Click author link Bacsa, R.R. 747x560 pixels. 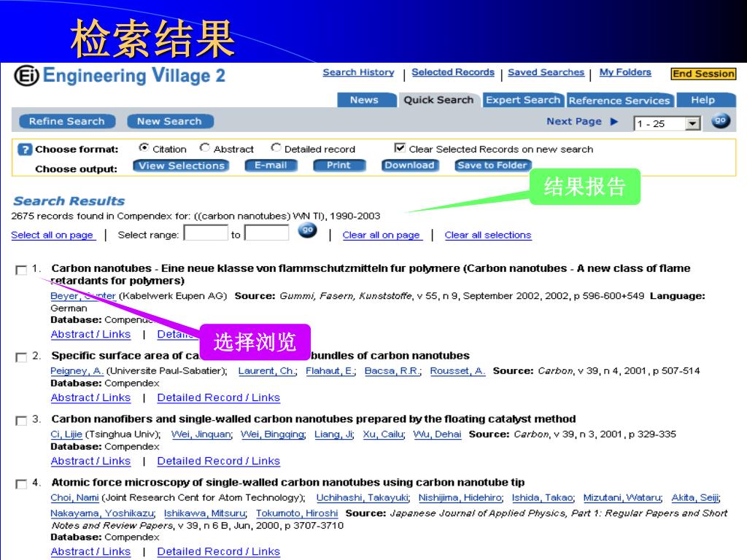[x=393, y=371]
